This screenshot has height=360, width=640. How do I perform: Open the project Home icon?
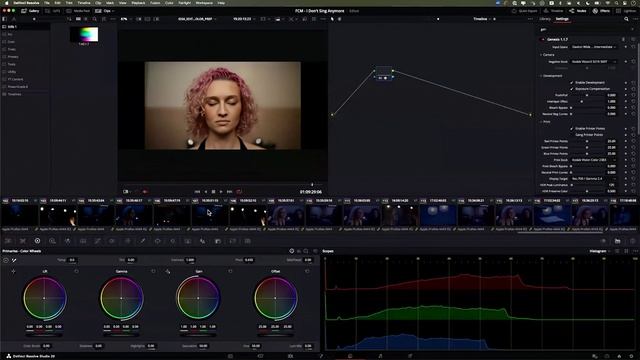pos(619,356)
